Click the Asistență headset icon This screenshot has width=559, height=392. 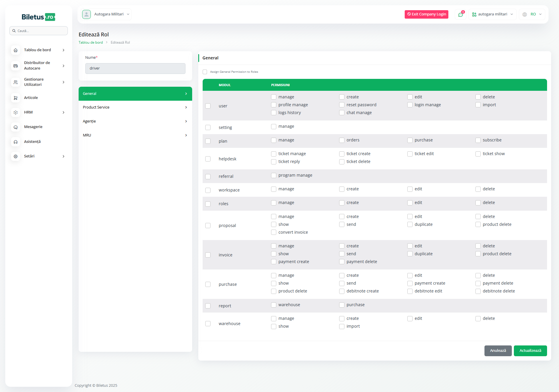16,142
